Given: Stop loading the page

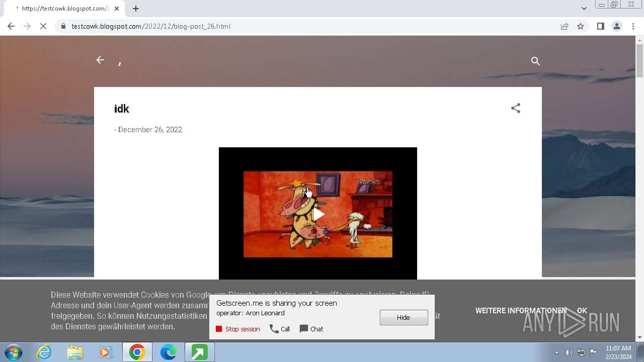Looking at the screenshot, I should pyautogui.click(x=43, y=26).
